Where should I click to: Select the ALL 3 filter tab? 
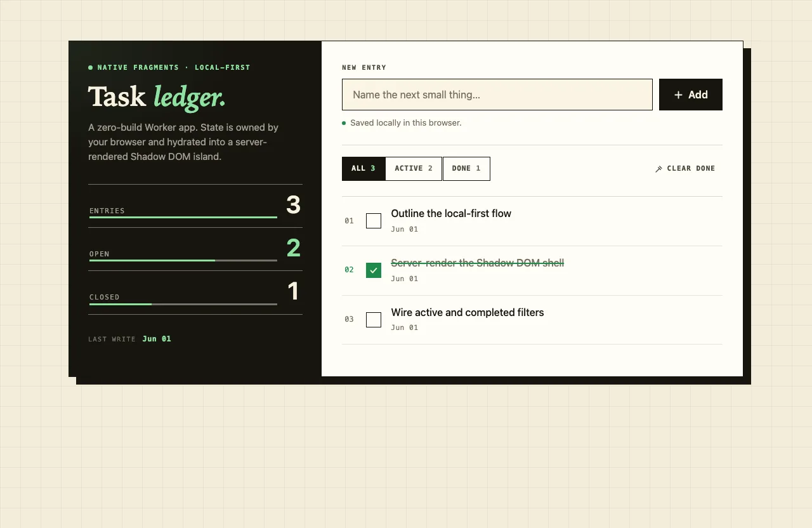pos(363,169)
